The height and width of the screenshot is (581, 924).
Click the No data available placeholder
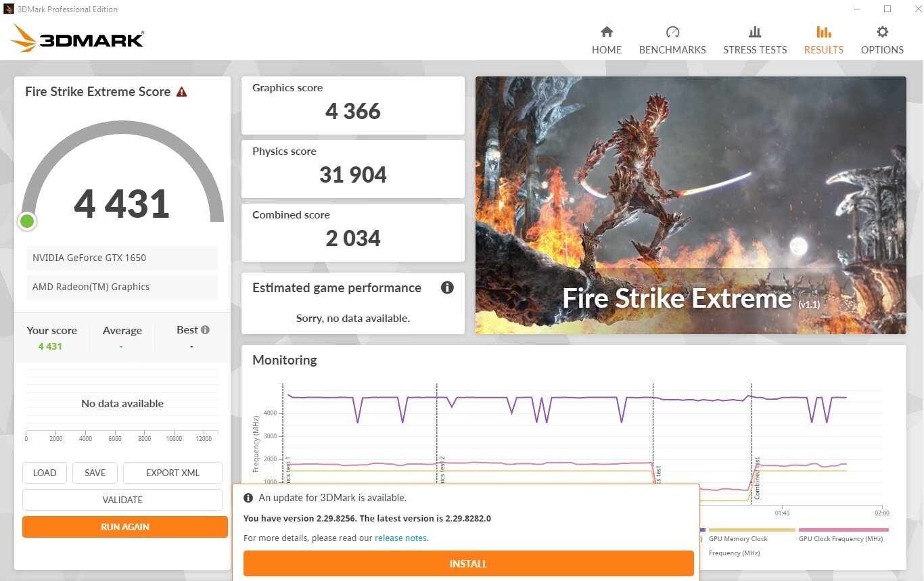pyautogui.click(x=122, y=403)
